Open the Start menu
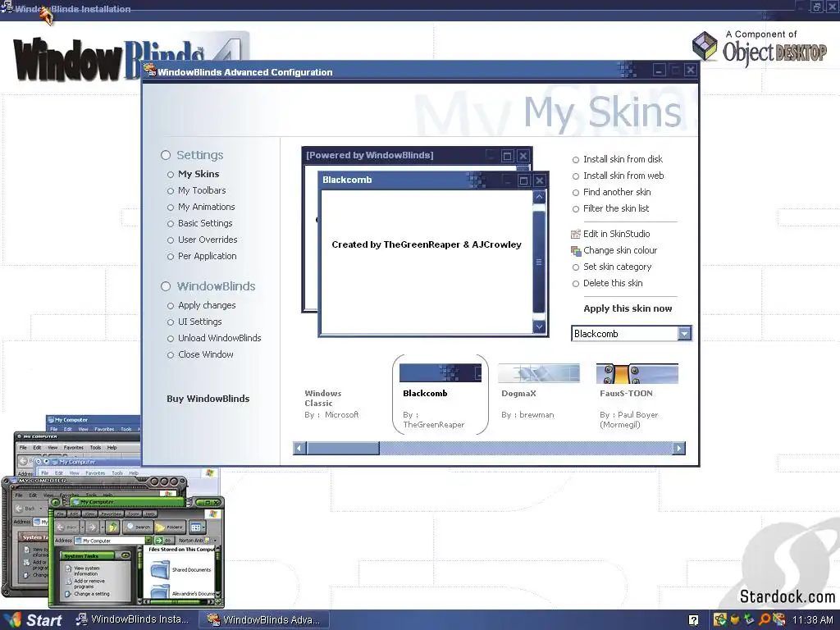840x630 pixels. [34, 620]
